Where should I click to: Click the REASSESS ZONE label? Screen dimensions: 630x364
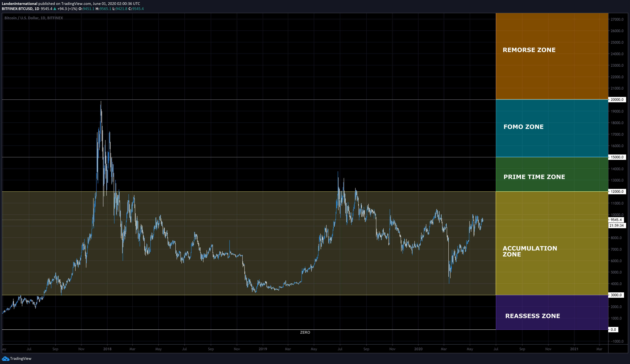point(532,316)
